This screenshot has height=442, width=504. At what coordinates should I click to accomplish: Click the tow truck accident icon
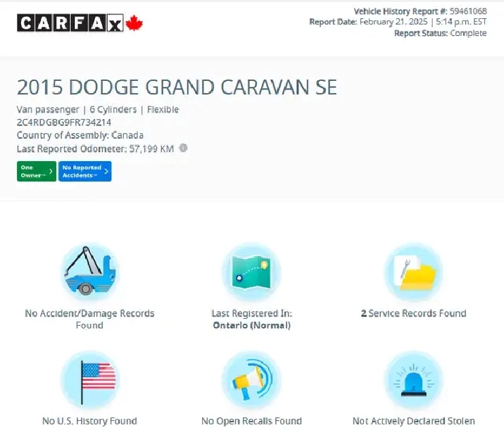(x=89, y=272)
